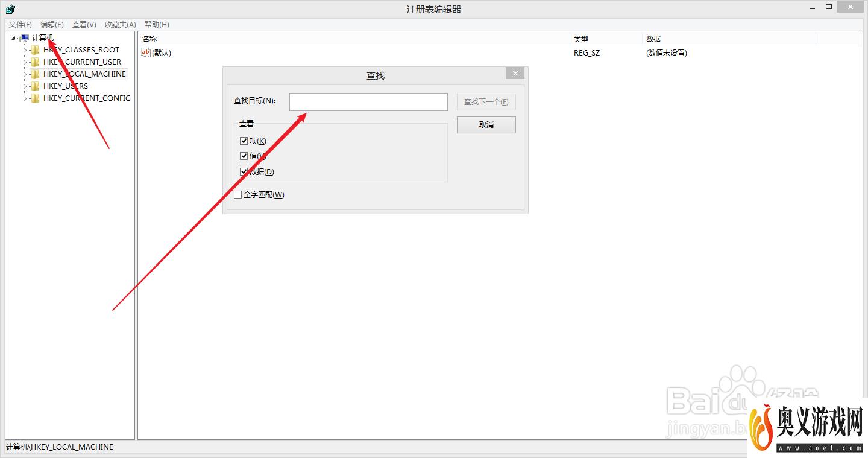Expand the HKEY_USERS node
The height and width of the screenshot is (458, 868).
click(x=25, y=86)
